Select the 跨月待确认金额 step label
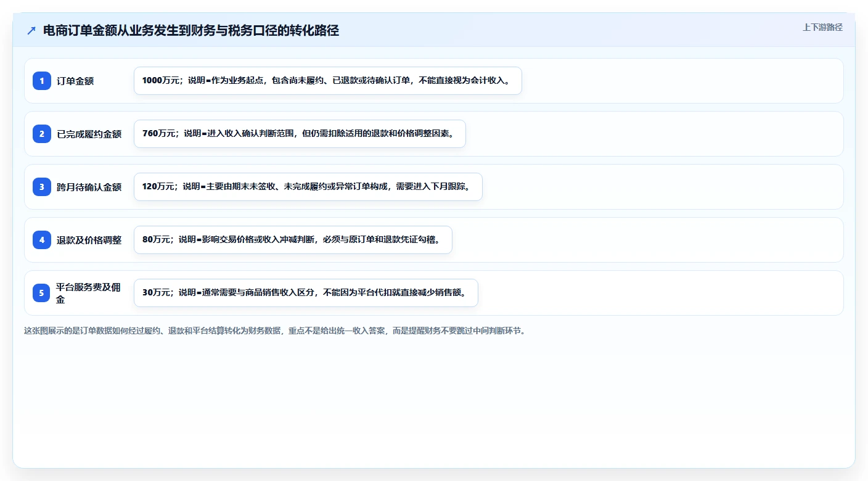The height and width of the screenshot is (481, 868). pos(89,187)
